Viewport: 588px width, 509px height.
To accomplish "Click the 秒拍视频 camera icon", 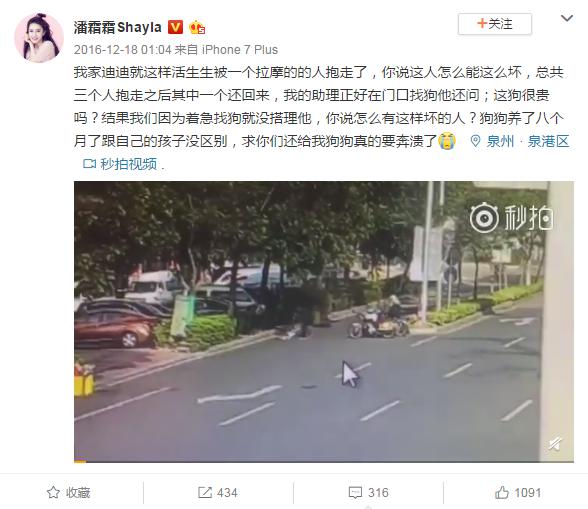I will (x=89, y=164).
